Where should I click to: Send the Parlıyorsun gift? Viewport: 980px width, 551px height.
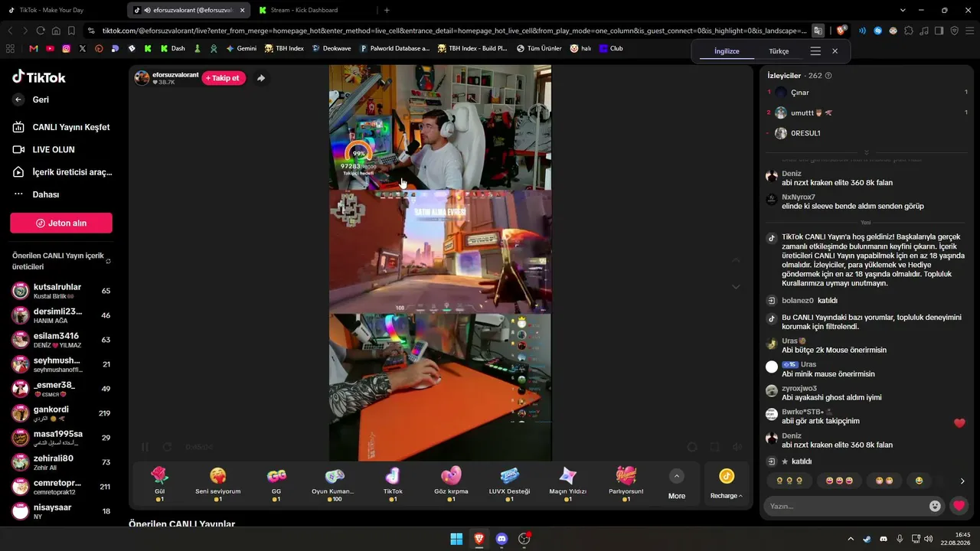(x=626, y=484)
